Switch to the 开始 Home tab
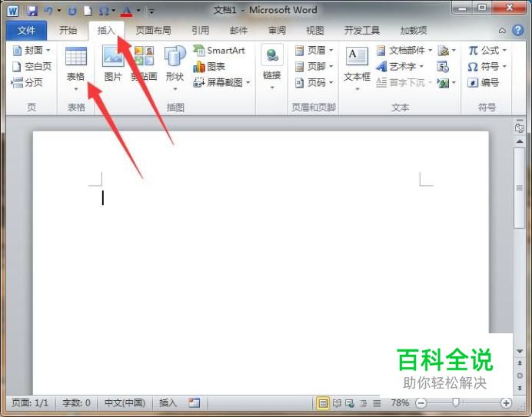This screenshot has width=532, height=417. (68, 31)
